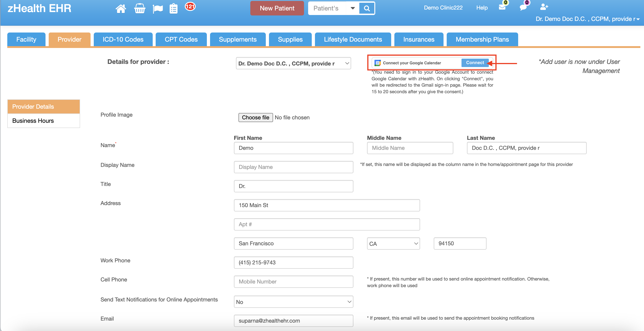Image resolution: width=644 pixels, height=331 pixels.
Task: Click the Apt # field
Action: tap(327, 224)
